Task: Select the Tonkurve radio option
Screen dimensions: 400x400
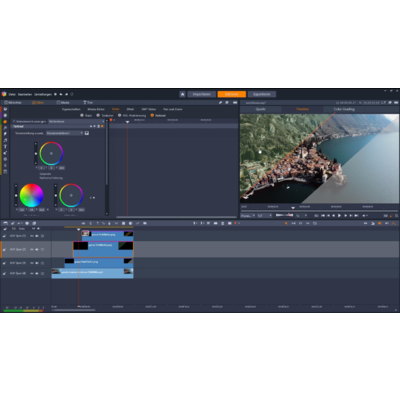Action: pyautogui.click(x=98, y=115)
